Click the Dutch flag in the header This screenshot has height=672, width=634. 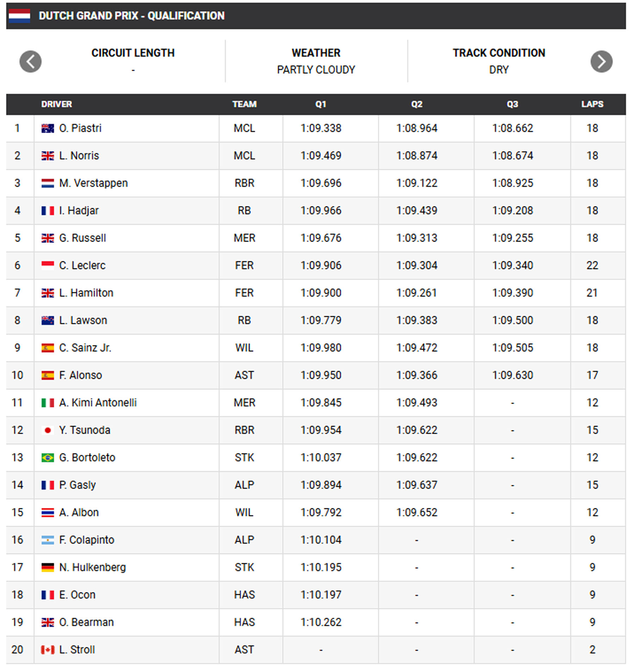20,16
